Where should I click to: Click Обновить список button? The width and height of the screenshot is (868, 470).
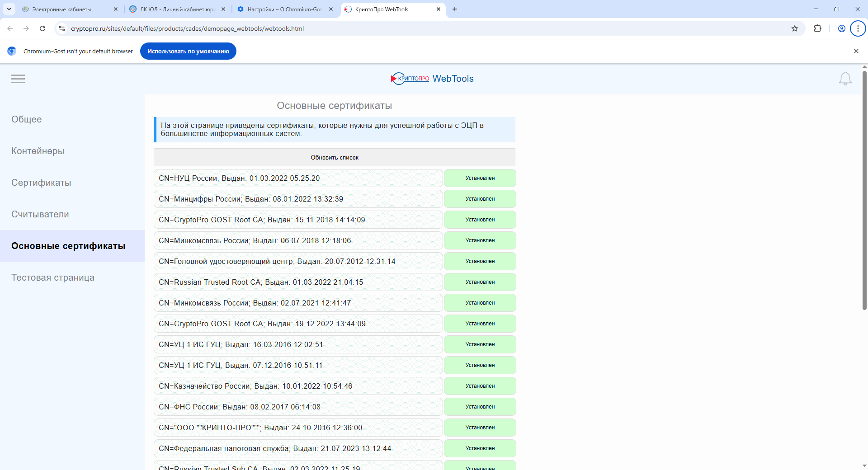click(x=334, y=157)
